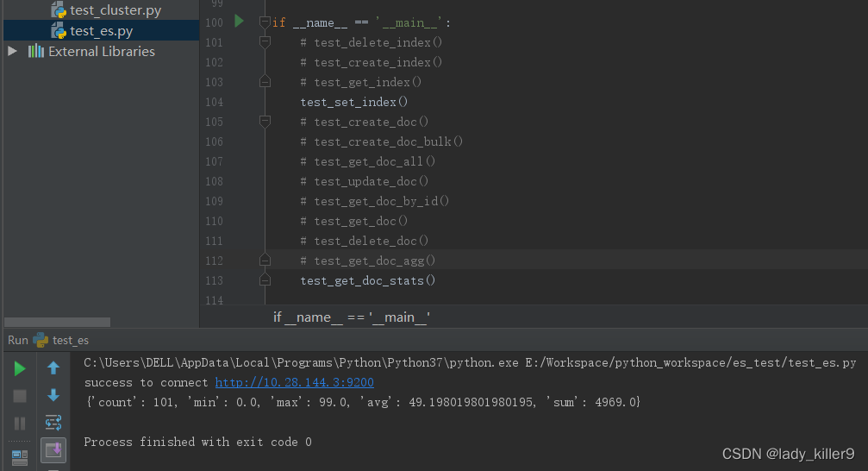Click the test_es.py Python file icon
This screenshot has height=471, width=868.
pos(59,30)
